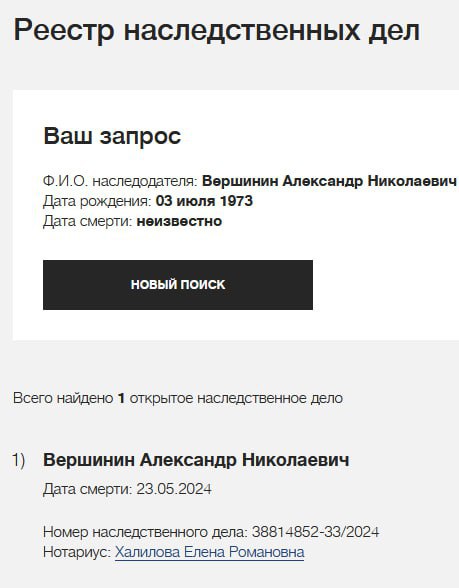
Task: Click the Дата смерти label in the result
Action: click(x=88, y=489)
